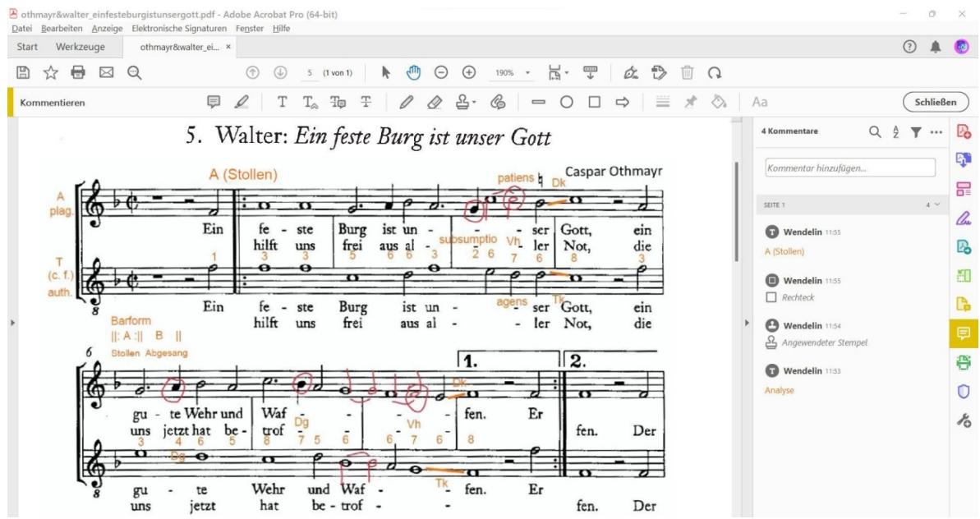Select the 'A (Stollen)' comment by Wendelin
Image resolution: width=980 pixels, height=519 pixels.
pyautogui.click(x=850, y=241)
